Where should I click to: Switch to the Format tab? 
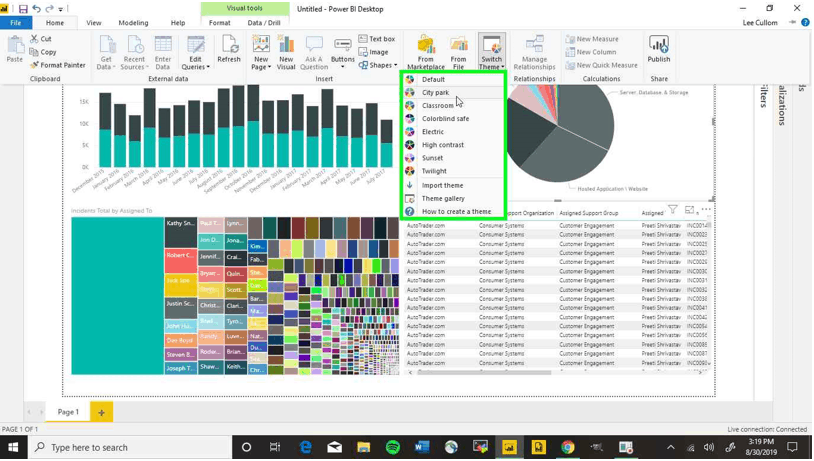[x=220, y=23]
